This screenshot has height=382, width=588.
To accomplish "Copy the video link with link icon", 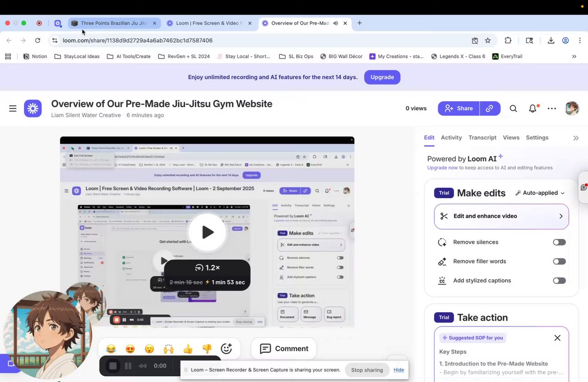I will (490, 108).
